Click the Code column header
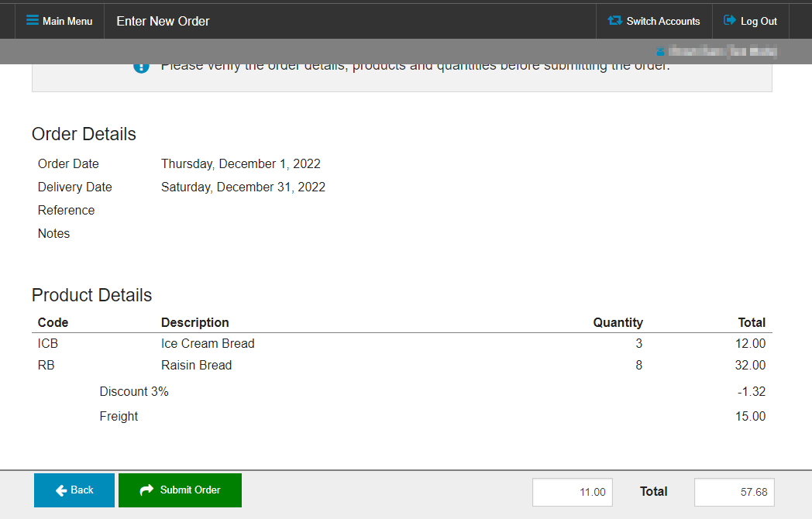The image size is (812, 519). pos(53,323)
